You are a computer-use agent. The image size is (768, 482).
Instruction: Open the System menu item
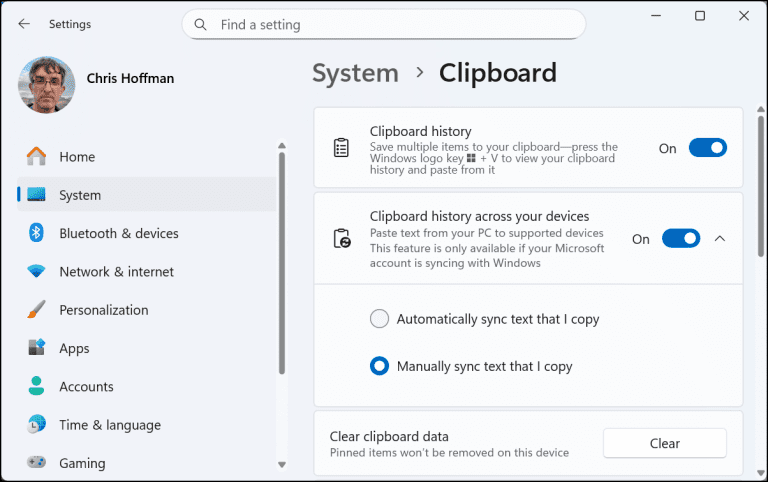tap(80, 195)
